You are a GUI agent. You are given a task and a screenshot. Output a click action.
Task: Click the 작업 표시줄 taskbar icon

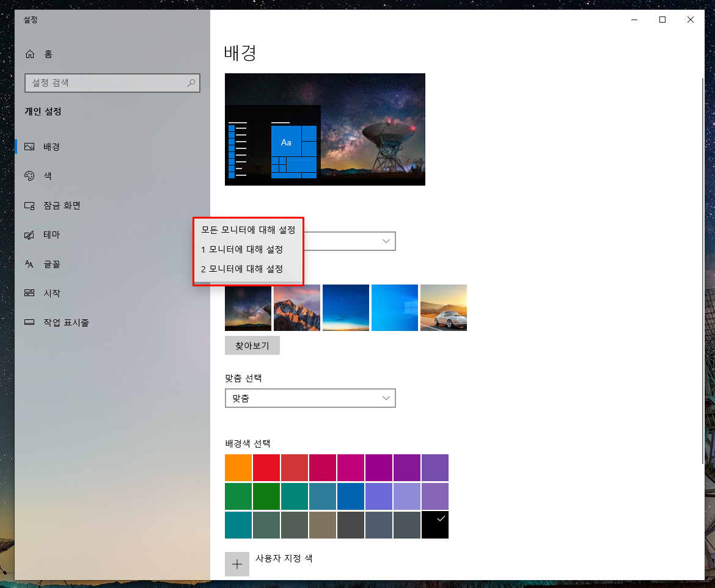click(x=29, y=322)
